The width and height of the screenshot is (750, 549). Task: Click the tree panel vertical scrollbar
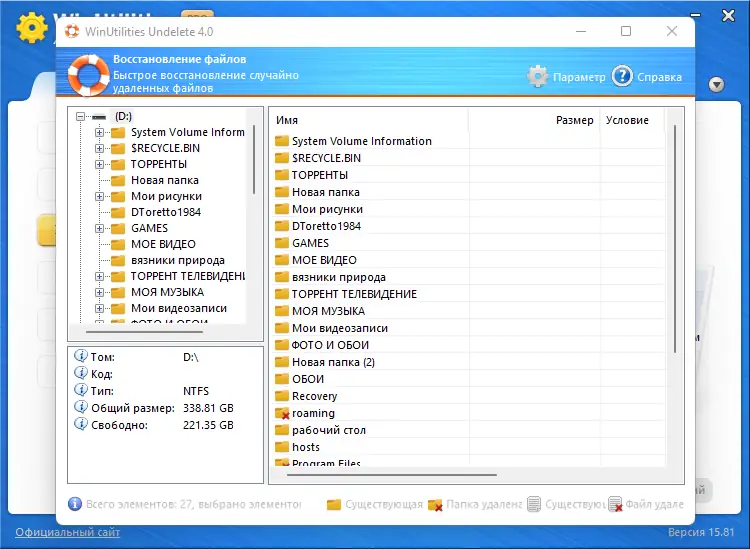click(x=254, y=160)
